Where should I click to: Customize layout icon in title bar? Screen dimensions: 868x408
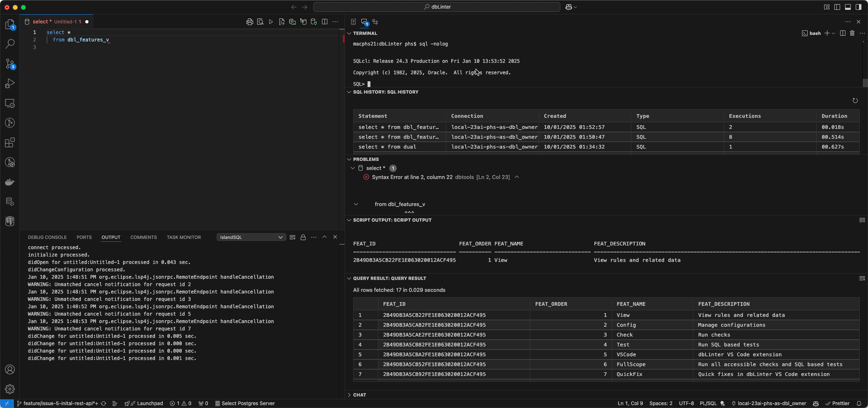(827, 7)
